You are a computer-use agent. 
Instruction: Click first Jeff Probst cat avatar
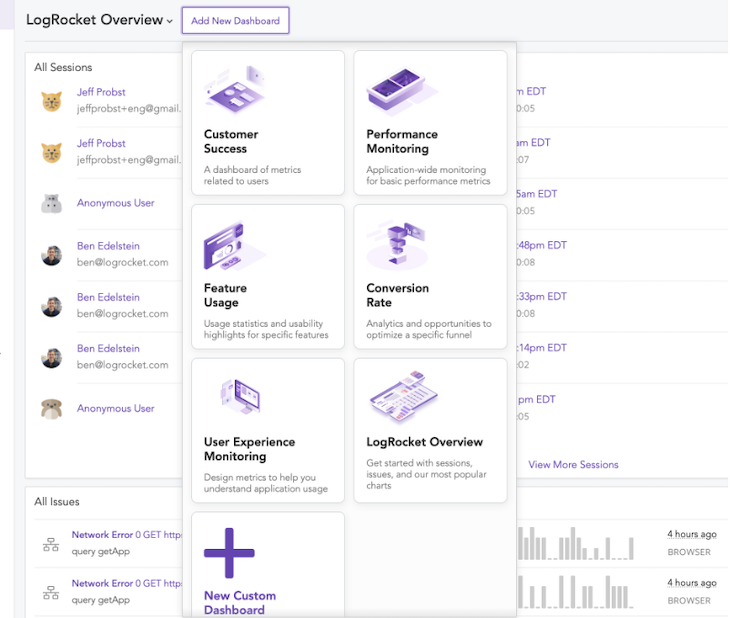[x=52, y=101]
